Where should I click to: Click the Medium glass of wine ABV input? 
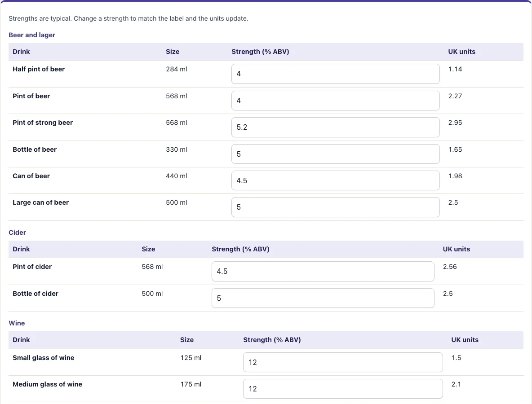(x=343, y=389)
